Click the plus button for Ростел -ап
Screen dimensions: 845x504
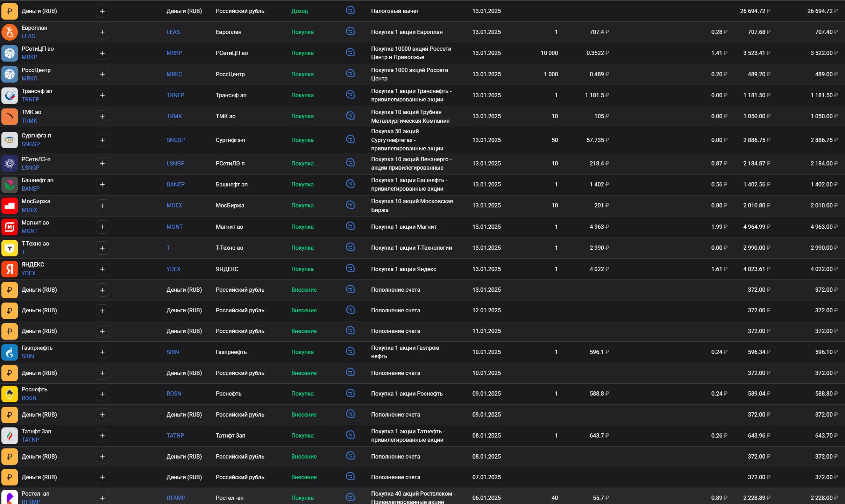pos(102,498)
